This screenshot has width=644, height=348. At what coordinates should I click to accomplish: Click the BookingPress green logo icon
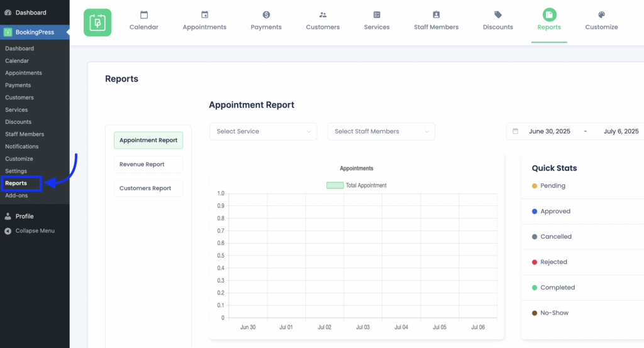click(x=97, y=23)
